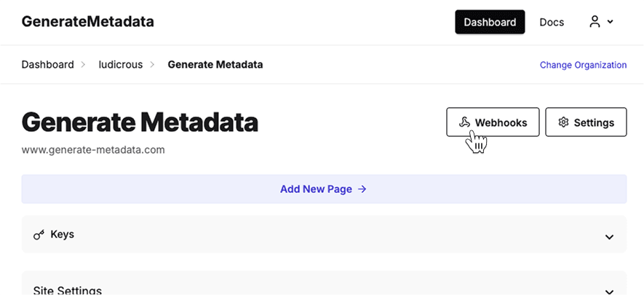Go to Docs in the top navigation
This screenshot has width=644, height=295.
[x=552, y=22]
